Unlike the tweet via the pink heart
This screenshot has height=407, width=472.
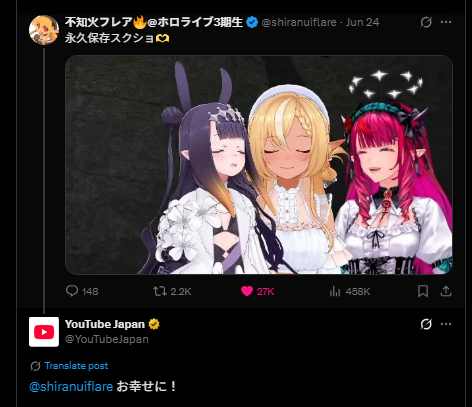pyautogui.click(x=247, y=292)
